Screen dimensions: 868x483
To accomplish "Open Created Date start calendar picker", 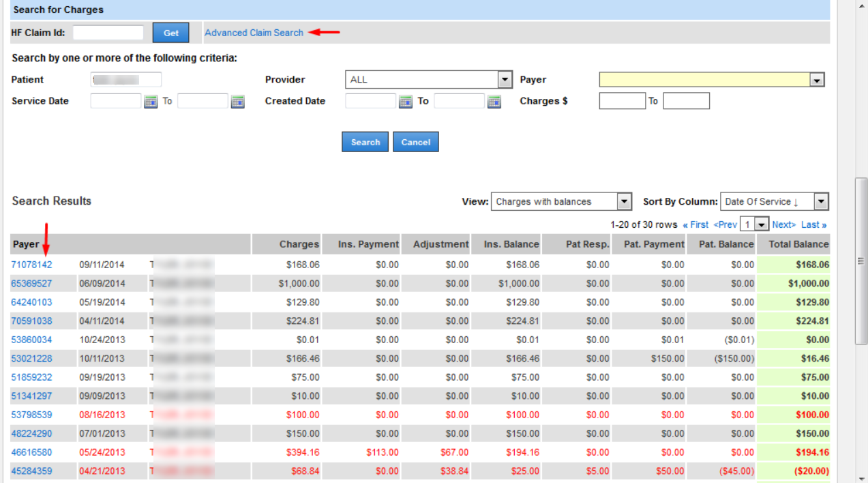I will pyautogui.click(x=405, y=102).
